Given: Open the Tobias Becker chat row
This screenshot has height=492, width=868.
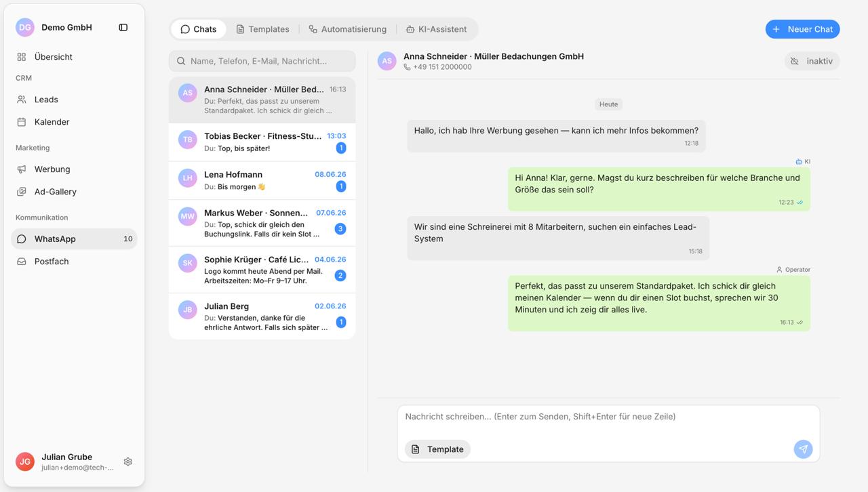Looking at the screenshot, I should click(x=262, y=142).
